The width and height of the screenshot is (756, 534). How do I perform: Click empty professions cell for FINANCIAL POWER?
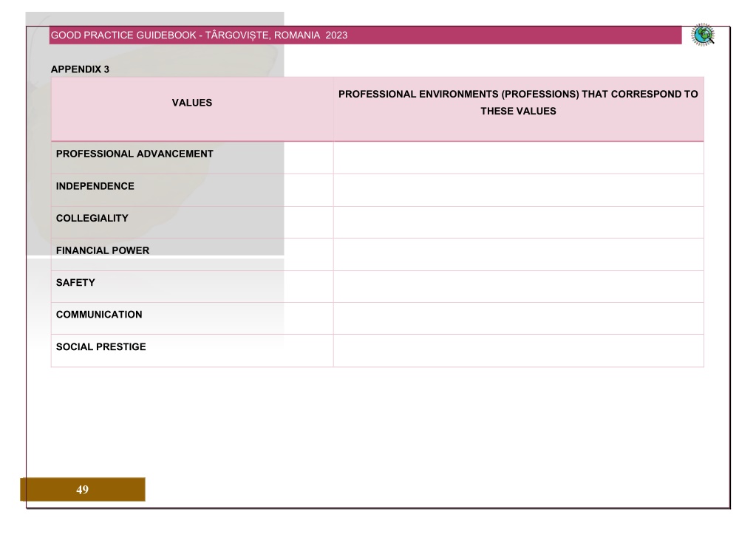518,255
